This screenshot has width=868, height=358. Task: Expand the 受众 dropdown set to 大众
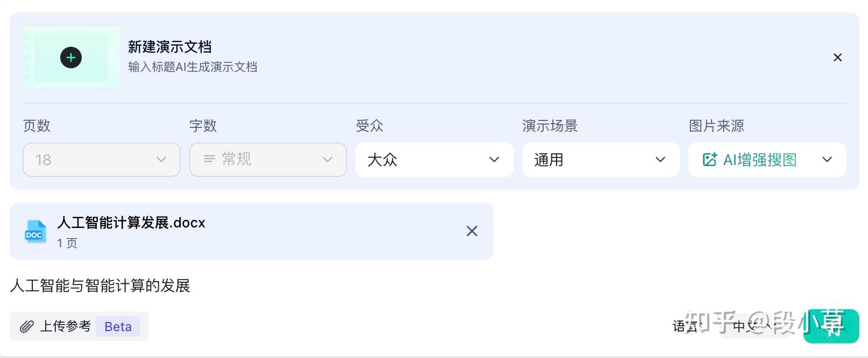click(434, 160)
